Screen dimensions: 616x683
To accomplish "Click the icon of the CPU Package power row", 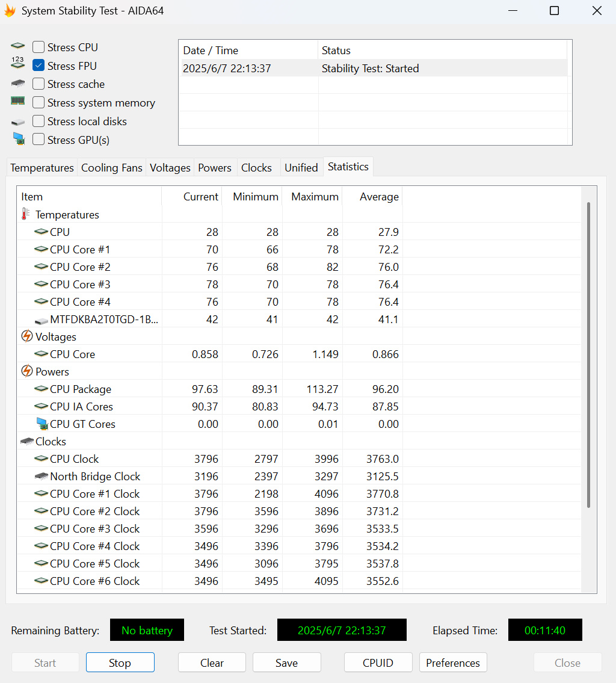I will tap(41, 389).
